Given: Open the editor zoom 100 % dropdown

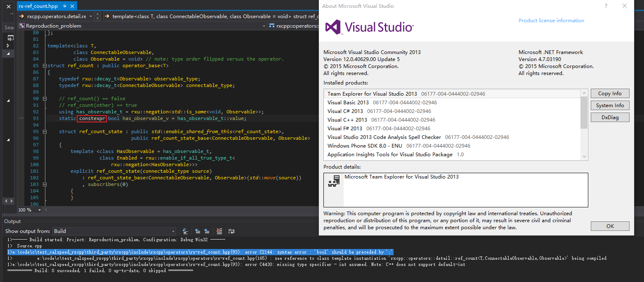Looking at the screenshot, I should click(40, 210).
